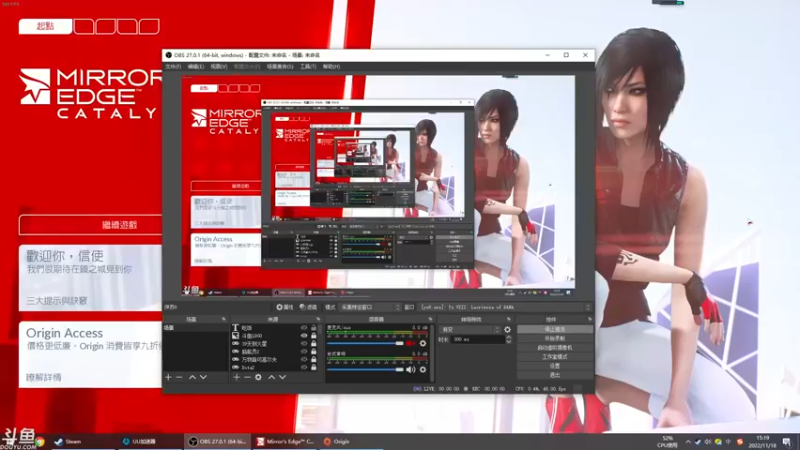Click Start Recording in the Controls dock
Screen dimensions: 800x450
coord(555,338)
